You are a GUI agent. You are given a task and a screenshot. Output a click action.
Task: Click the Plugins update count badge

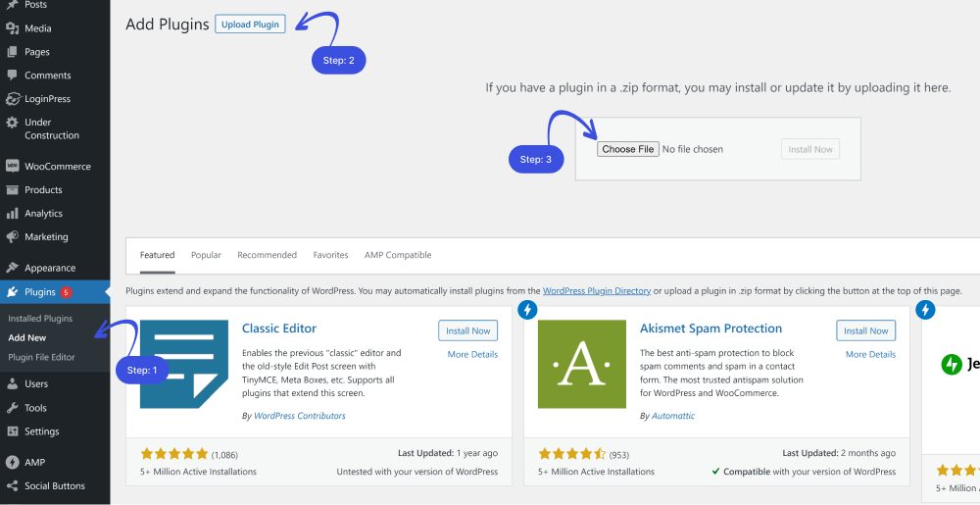(x=67, y=292)
